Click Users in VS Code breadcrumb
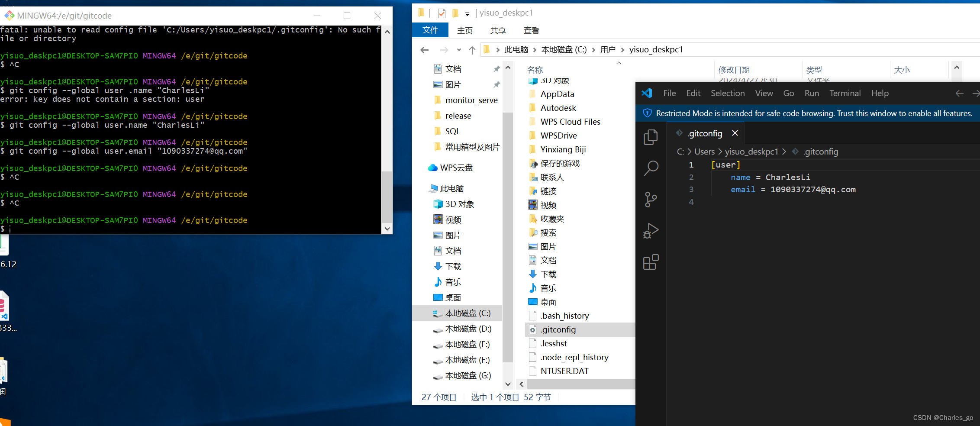 pos(704,152)
